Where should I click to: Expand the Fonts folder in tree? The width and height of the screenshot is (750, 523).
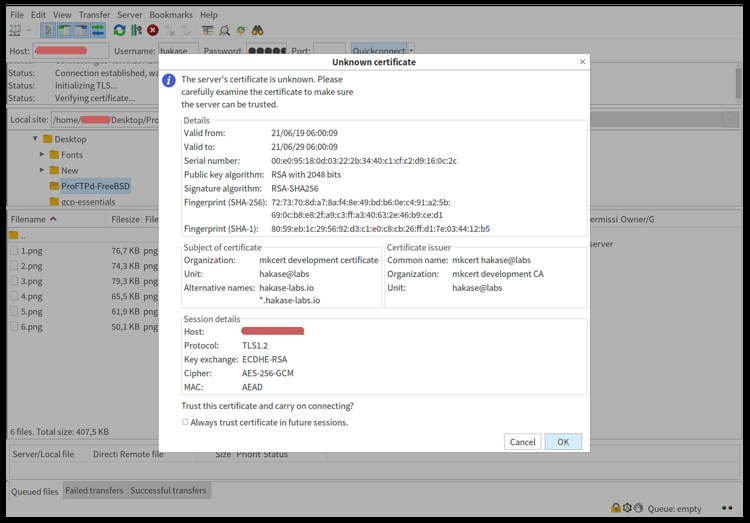coord(42,155)
